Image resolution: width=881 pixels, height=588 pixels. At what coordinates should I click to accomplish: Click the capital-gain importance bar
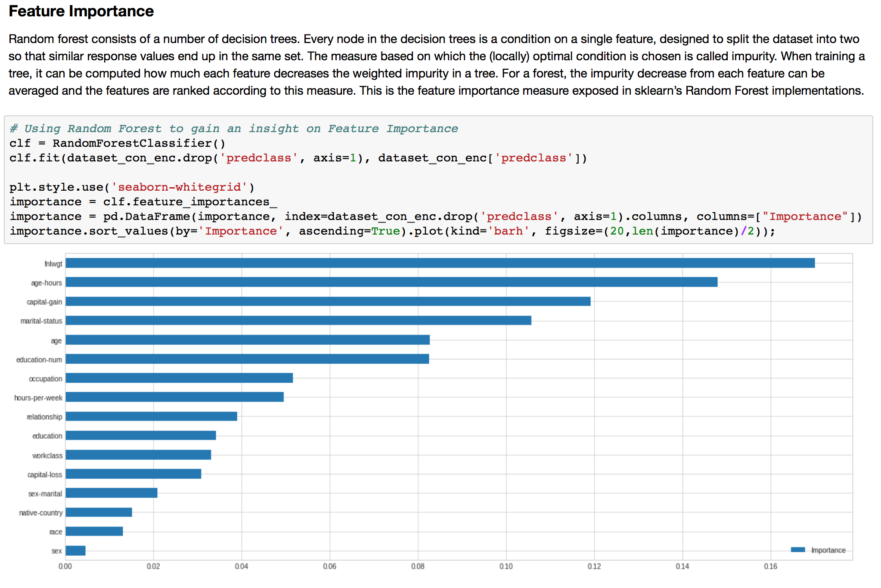pyautogui.click(x=327, y=301)
